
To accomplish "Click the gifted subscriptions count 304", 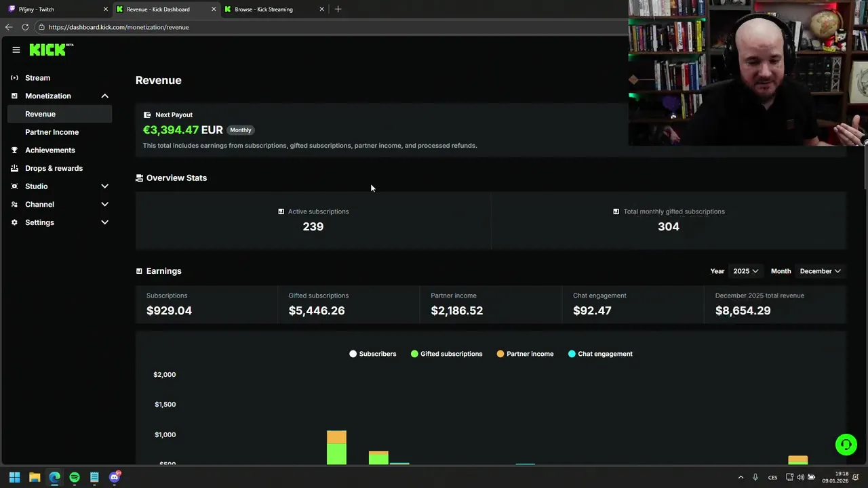I will (669, 226).
